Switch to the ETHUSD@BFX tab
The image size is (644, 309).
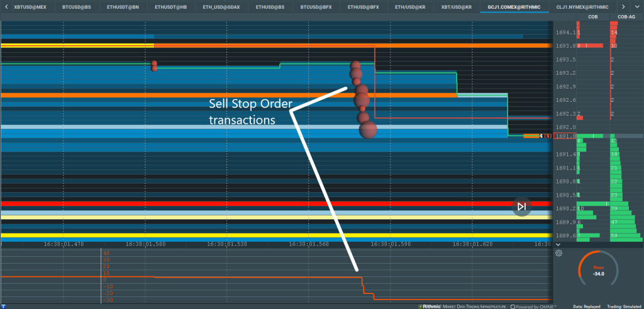(x=363, y=7)
